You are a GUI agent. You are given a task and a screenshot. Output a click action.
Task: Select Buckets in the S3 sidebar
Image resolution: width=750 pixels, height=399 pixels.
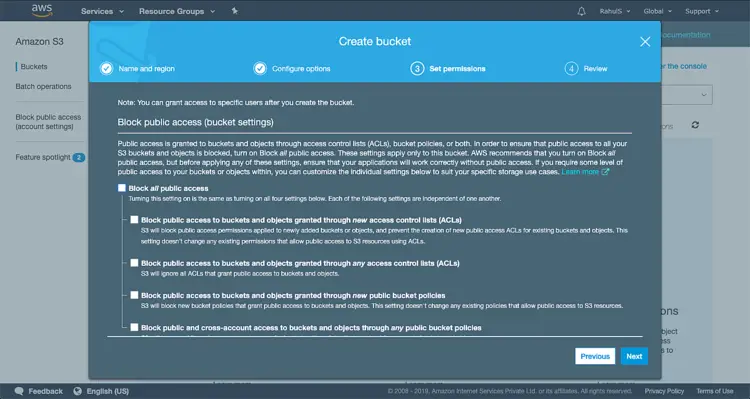click(x=34, y=66)
